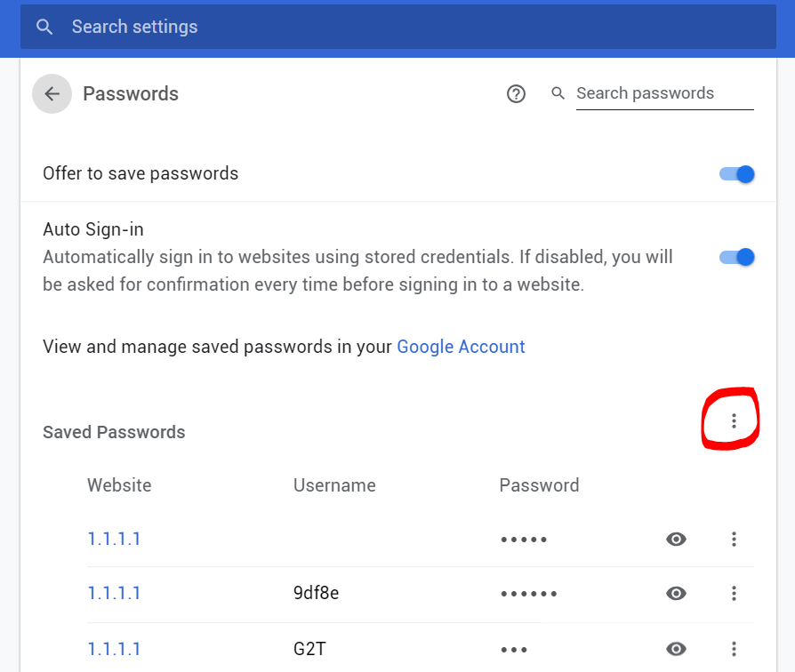
Task: Open the Google Account link
Action: (461, 347)
